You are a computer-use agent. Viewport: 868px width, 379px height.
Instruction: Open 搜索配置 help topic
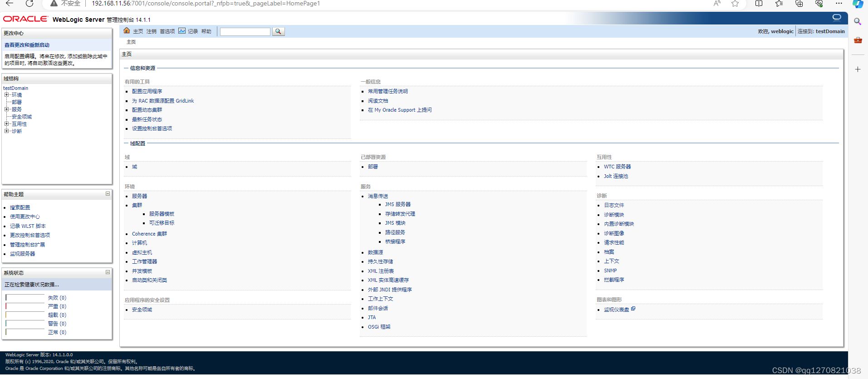point(20,207)
